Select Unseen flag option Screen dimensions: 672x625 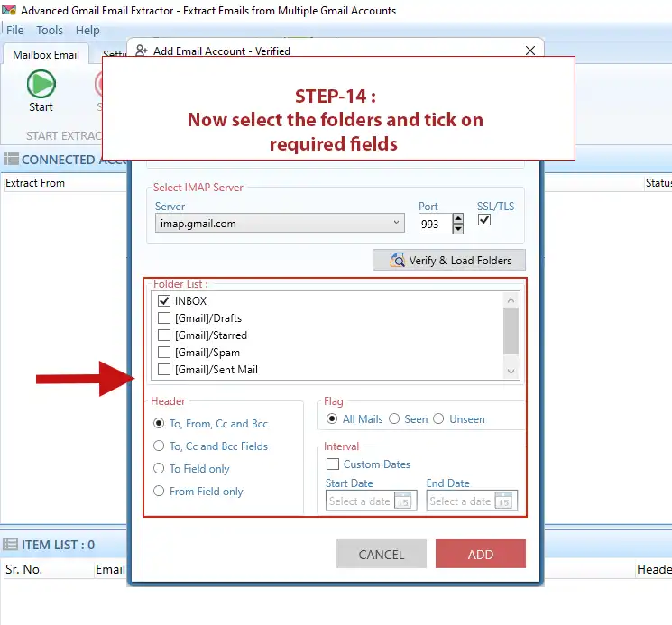438,418
